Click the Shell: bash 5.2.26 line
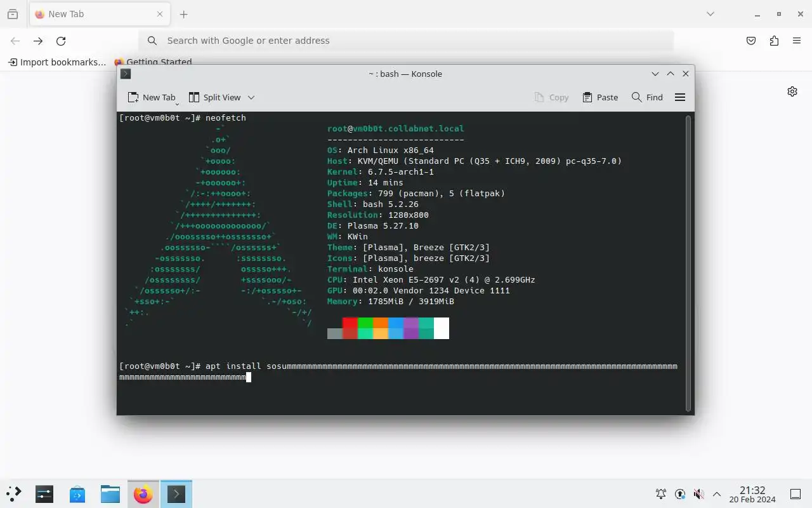Screen dimensions: 812x508 (x=373, y=204)
